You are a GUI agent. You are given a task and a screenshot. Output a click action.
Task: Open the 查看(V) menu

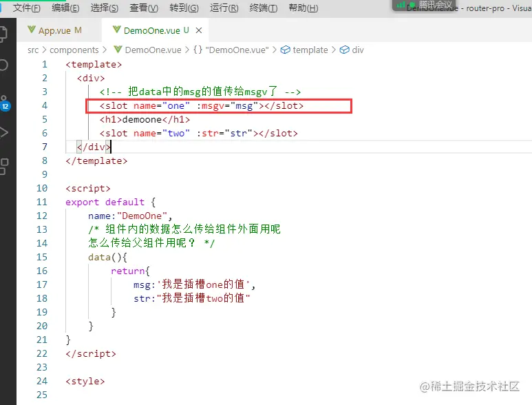coord(144,8)
